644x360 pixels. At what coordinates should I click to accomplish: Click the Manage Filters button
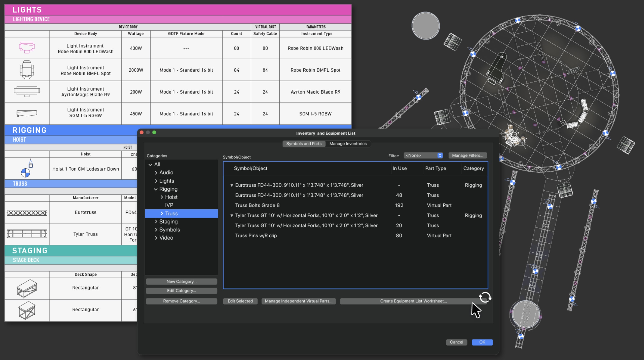(x=467, y=156)
